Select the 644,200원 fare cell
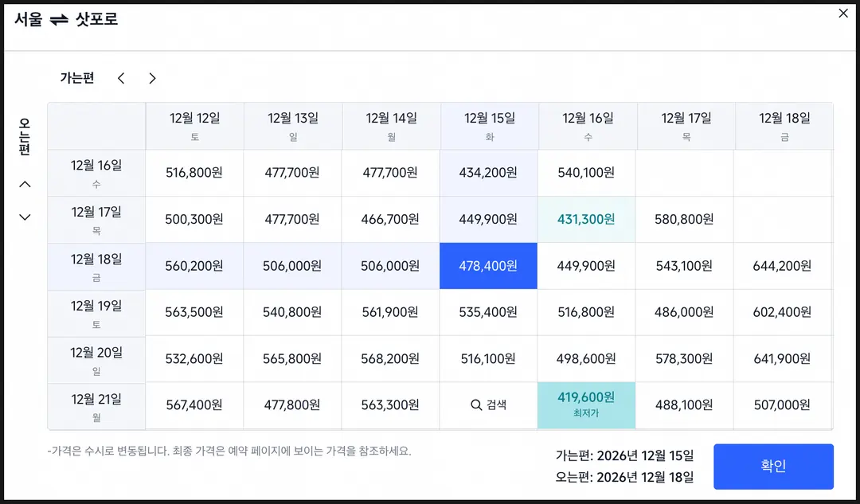Screen dimensions: 860x504 tap(783, 266)
